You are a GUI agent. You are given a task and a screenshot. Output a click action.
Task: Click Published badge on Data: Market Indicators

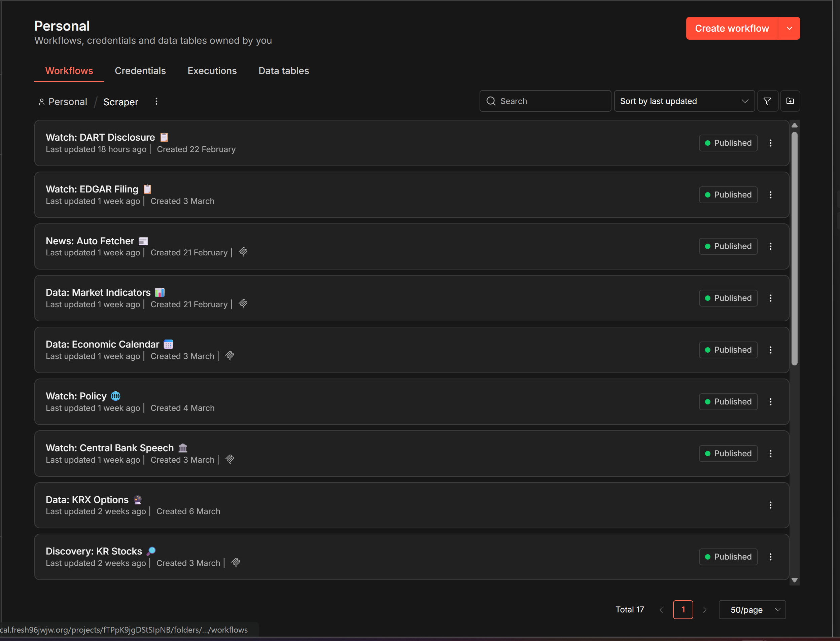(x=728, y=298)
